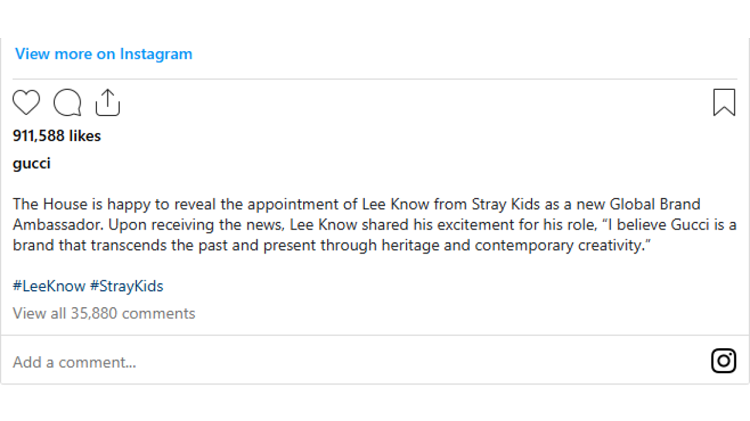This screenshot has width=750, height=421.
Task: Share the post using the share icon
Action: [x=107, y=102]
